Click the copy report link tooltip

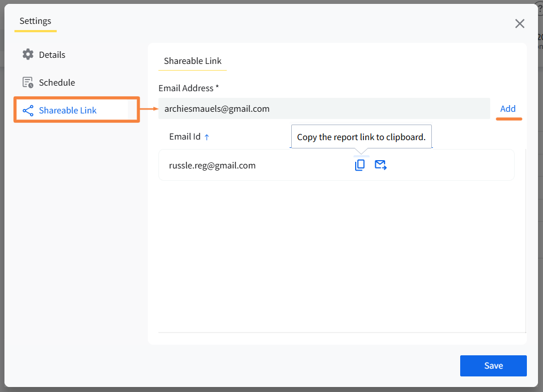coord(361,137)
